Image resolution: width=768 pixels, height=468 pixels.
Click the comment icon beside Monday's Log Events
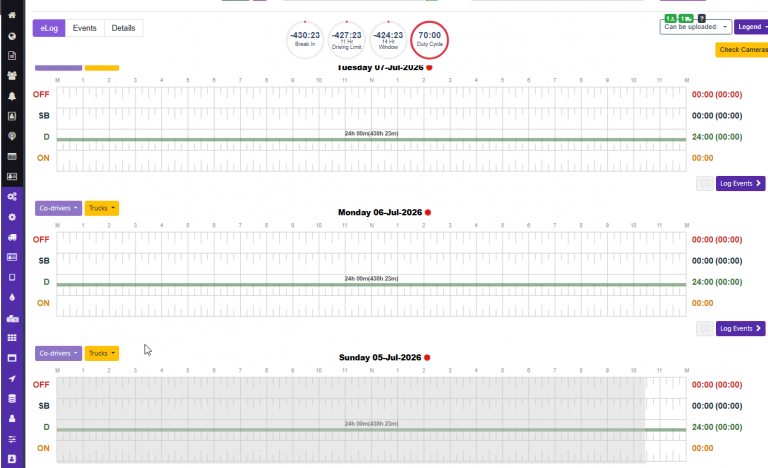pyautogui.click(x=705, y=328)
